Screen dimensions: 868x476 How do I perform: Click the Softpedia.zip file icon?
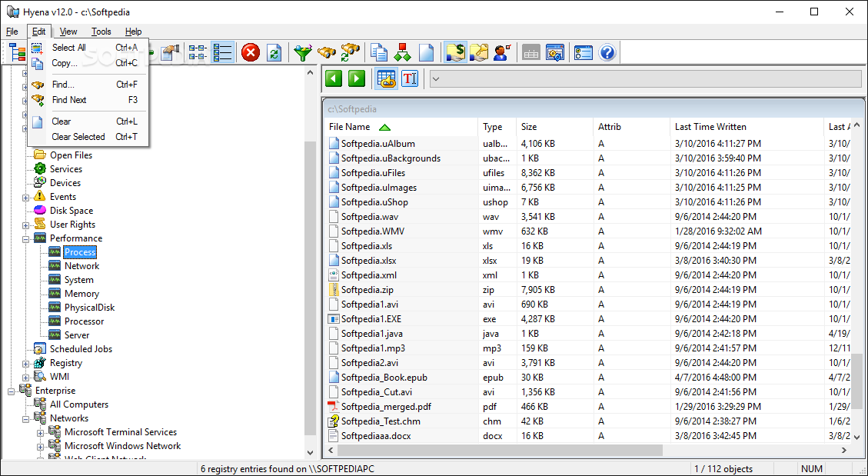tap(333, 289)
